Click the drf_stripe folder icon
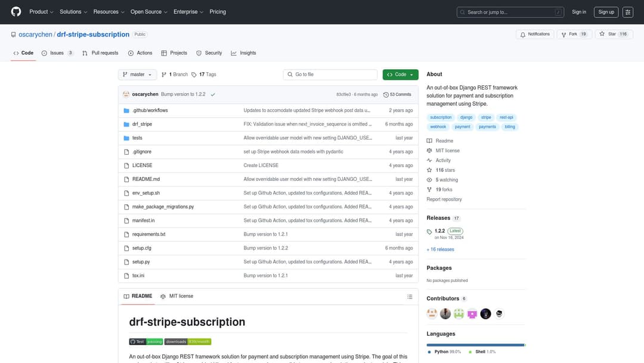Screen dimensions: 644x363 coord(126,124)
